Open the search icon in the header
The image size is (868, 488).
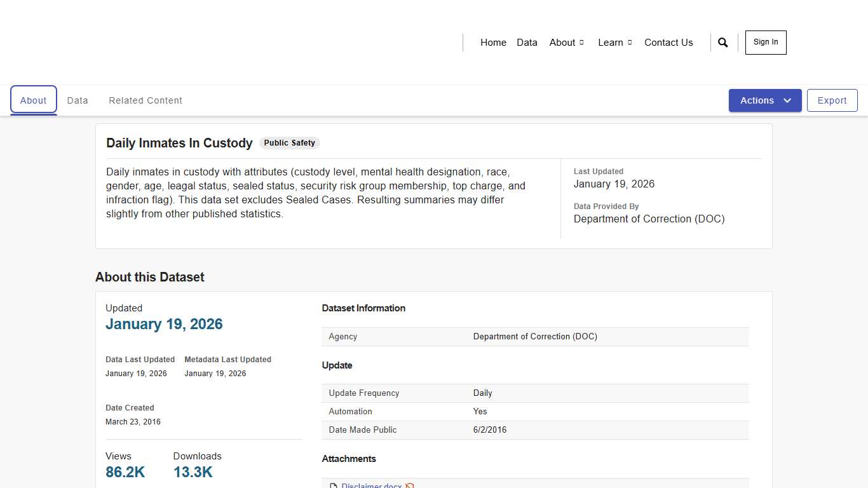722,42
